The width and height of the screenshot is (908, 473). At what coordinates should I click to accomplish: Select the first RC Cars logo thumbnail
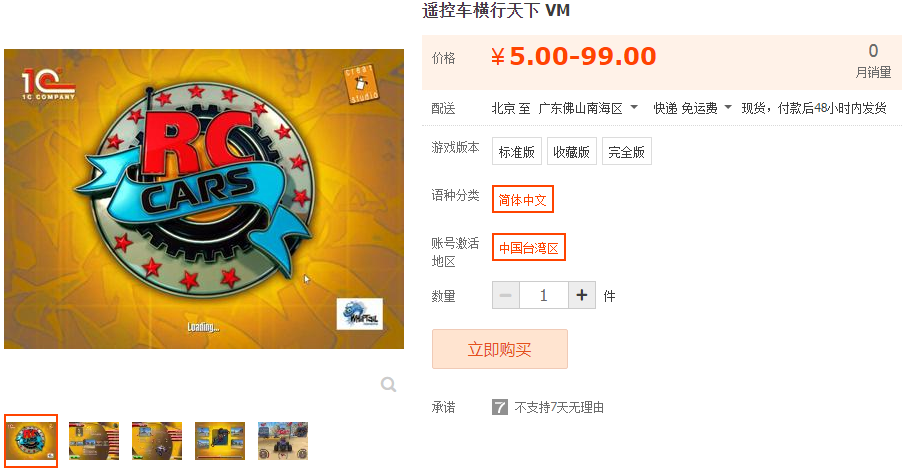tap(31, 441)
